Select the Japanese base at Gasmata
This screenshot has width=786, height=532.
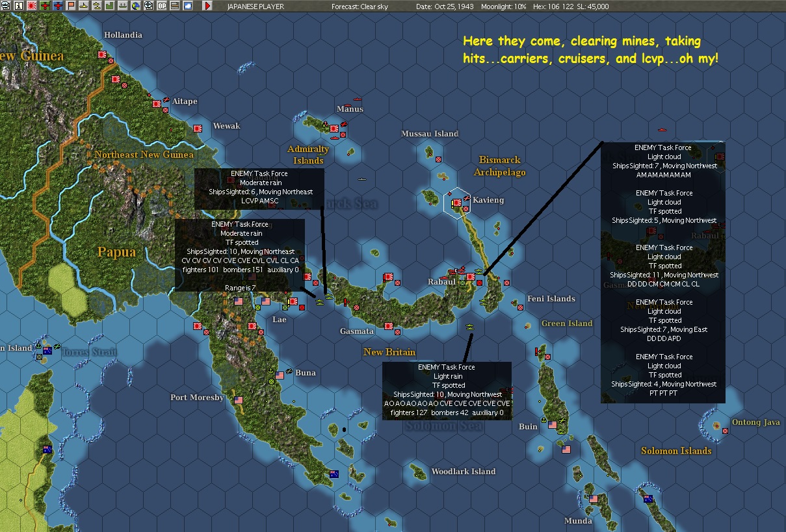click(389, 326)
